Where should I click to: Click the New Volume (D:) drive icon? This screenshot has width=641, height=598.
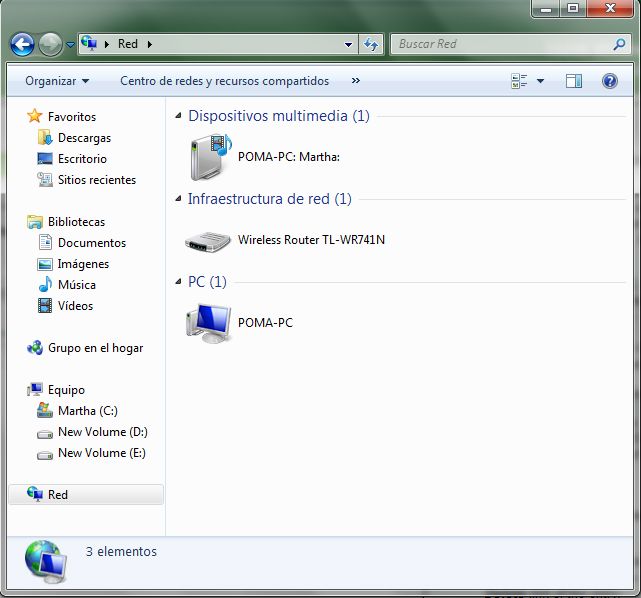(x=45, y=434)
